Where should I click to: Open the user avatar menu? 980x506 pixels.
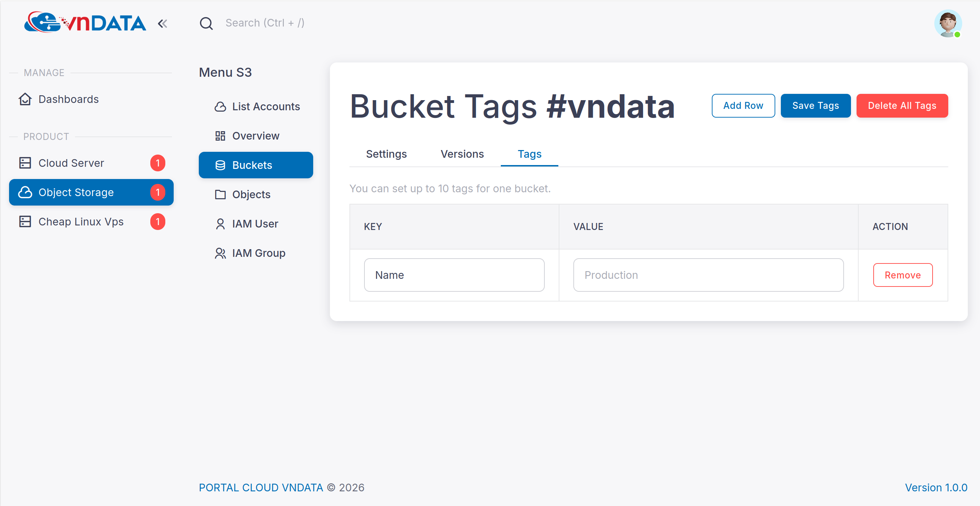[x=947, y=24]
